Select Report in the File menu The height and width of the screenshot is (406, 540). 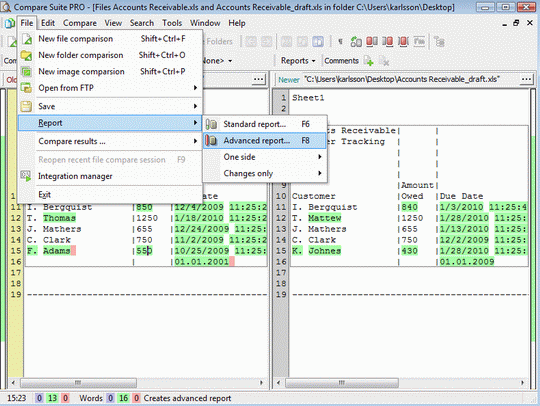111,123
